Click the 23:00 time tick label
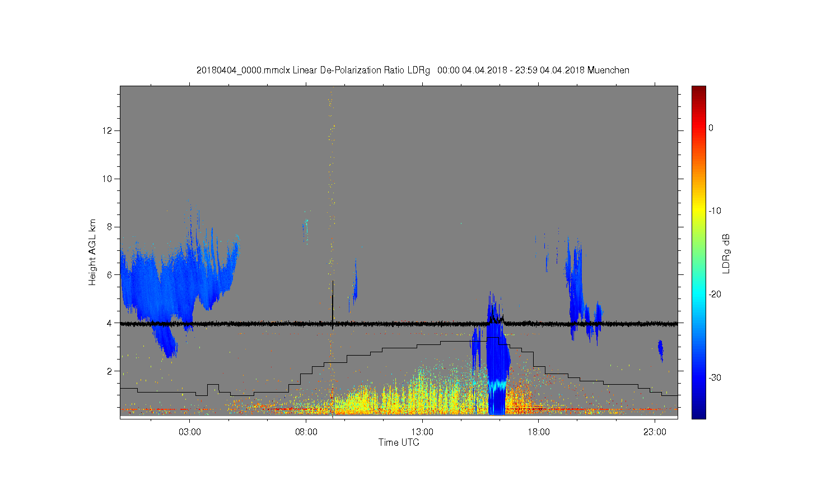This screenshot has width=840, height=504. 655,432
